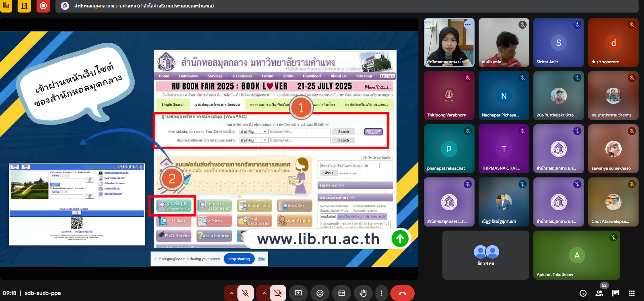Open the e-Books icon
This screenshot has height=301, width=644.
294,206
